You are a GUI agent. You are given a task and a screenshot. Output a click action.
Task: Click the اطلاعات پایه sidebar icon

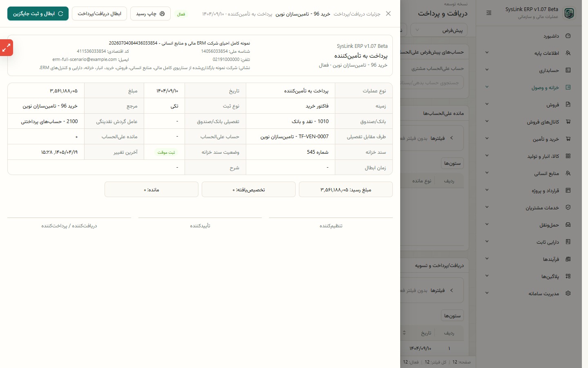click(568, 53)
